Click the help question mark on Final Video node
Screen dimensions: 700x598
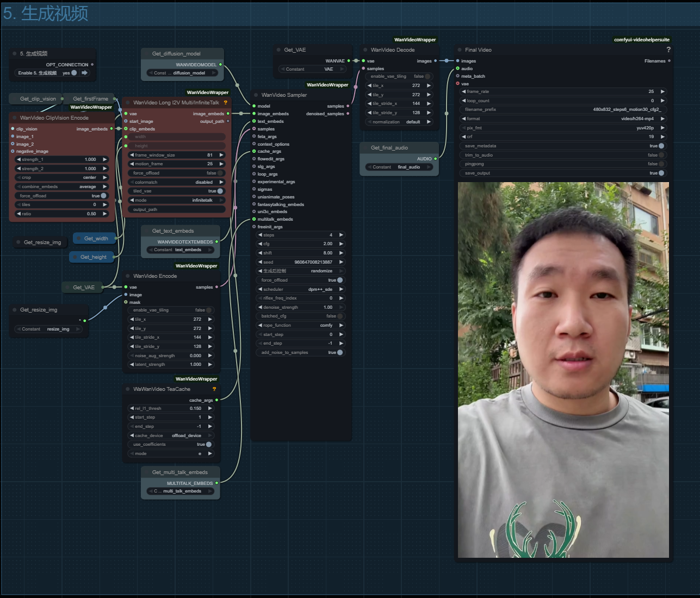668,49
